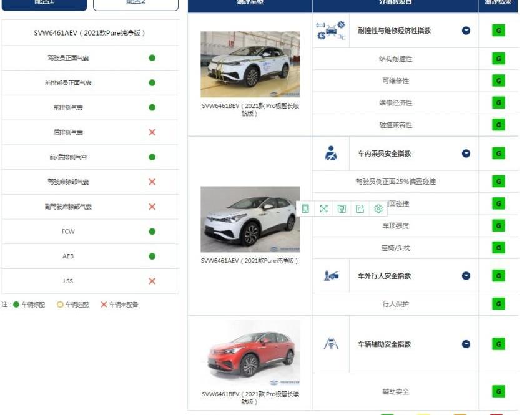
Task: Click the red X in the LSS row
Action: click(x=152, y=281)
